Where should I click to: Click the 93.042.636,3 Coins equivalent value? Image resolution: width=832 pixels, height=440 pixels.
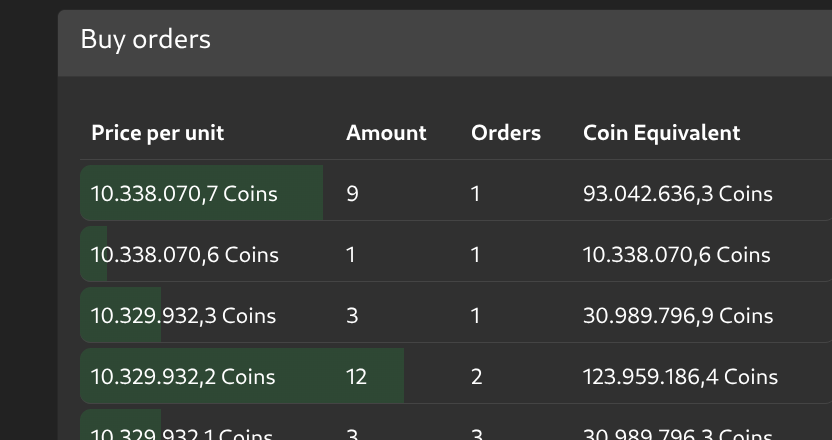click(677, 194)
